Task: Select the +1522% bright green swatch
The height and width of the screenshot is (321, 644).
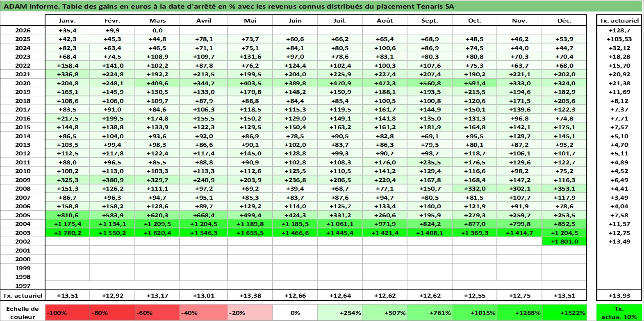Action: [x=564, y=312]
